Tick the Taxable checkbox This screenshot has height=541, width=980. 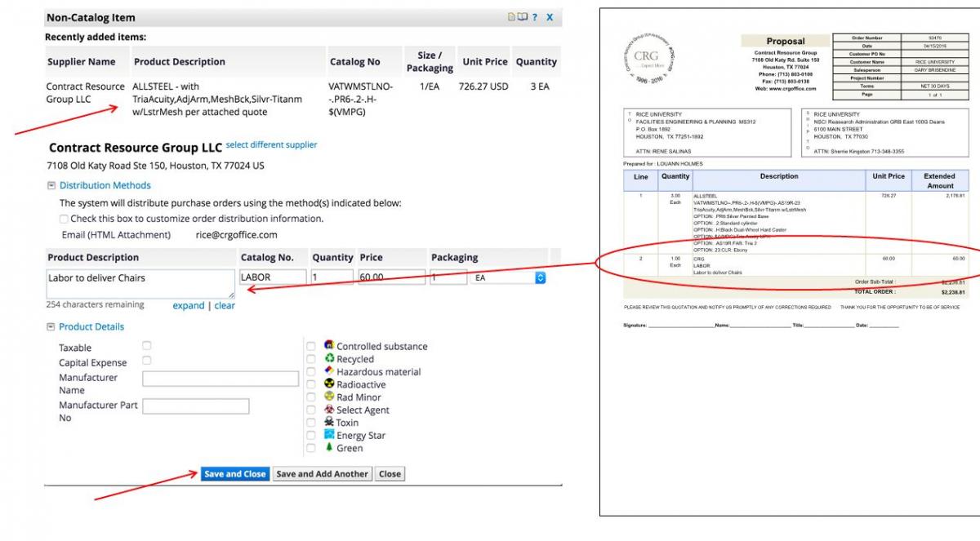pyautogui.click(x=147, y=347)
